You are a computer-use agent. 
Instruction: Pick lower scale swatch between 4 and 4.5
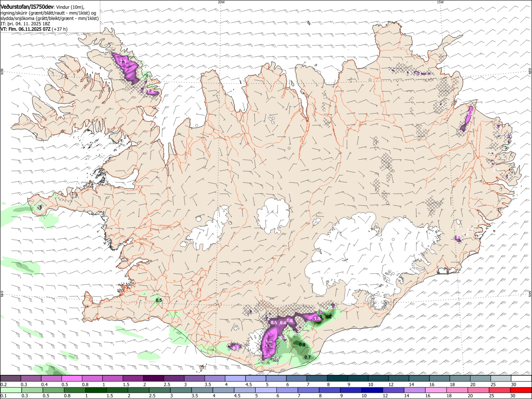click(223, 390)
